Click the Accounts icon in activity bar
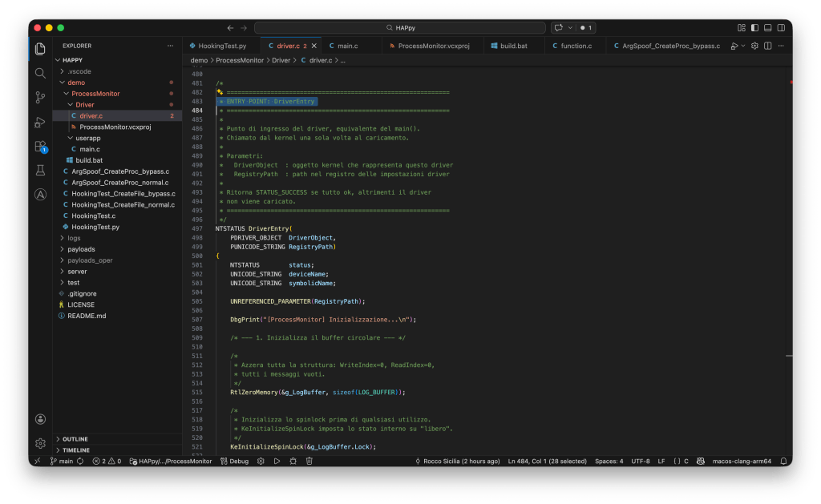Image resolution: width=821 pixels, height=504 pixels. pyautogui.click(x=40, y=419)
